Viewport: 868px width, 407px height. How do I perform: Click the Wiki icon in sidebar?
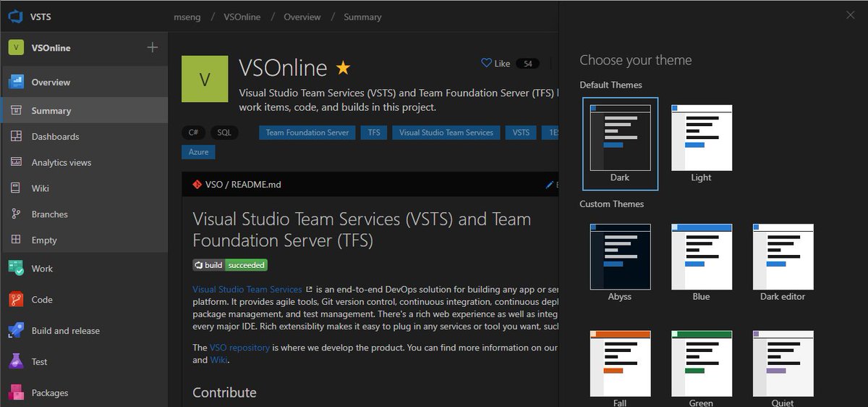pyautogui.click(x=16, y=188)
